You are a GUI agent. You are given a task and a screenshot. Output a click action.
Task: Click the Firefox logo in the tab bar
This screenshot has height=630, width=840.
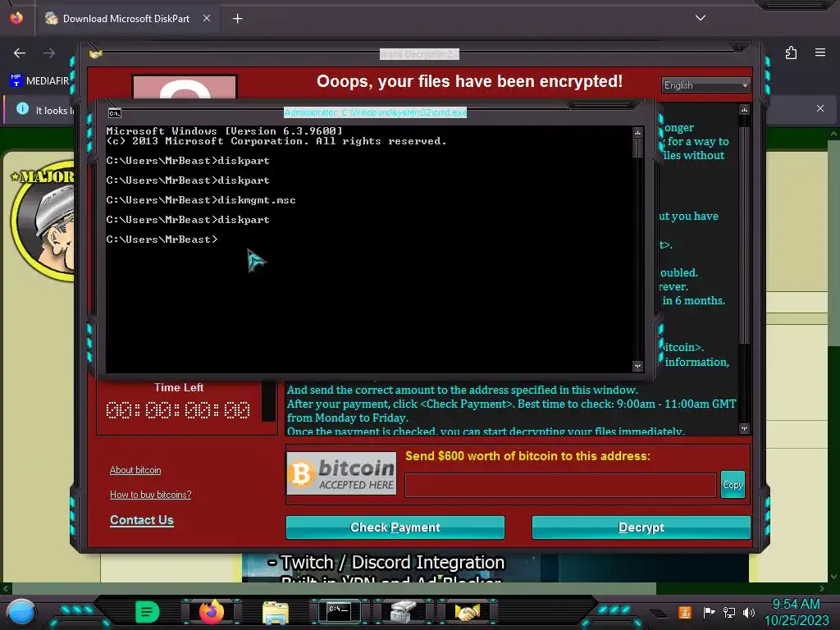16,18
